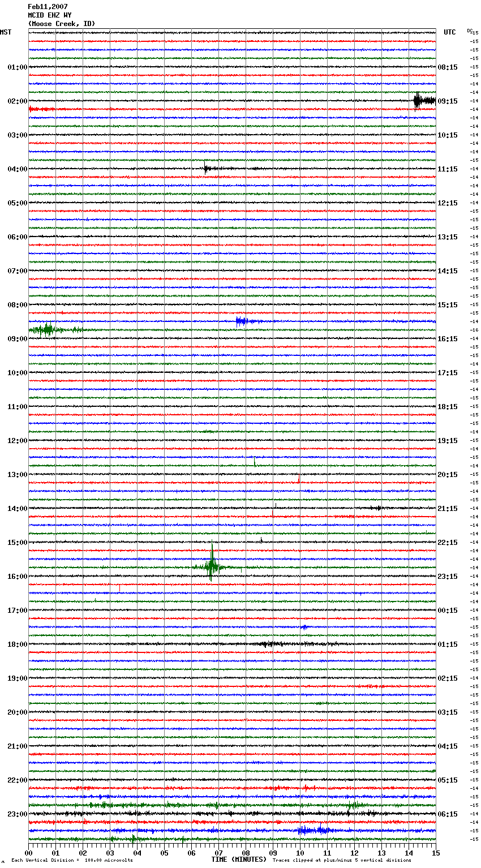Click the green event burst on the 08:45 trace
Image resolution: width=481 pixels, height=868 pixels.
[48, 329]
